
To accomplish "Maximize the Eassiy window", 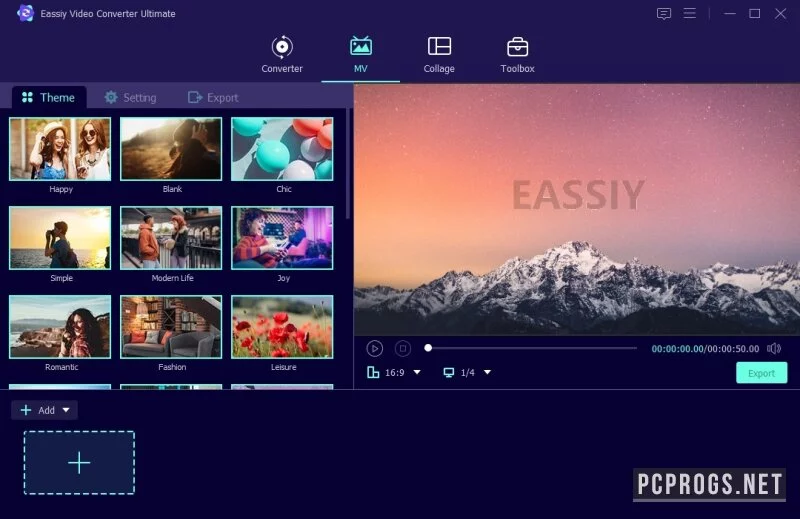I will point(755,14).
